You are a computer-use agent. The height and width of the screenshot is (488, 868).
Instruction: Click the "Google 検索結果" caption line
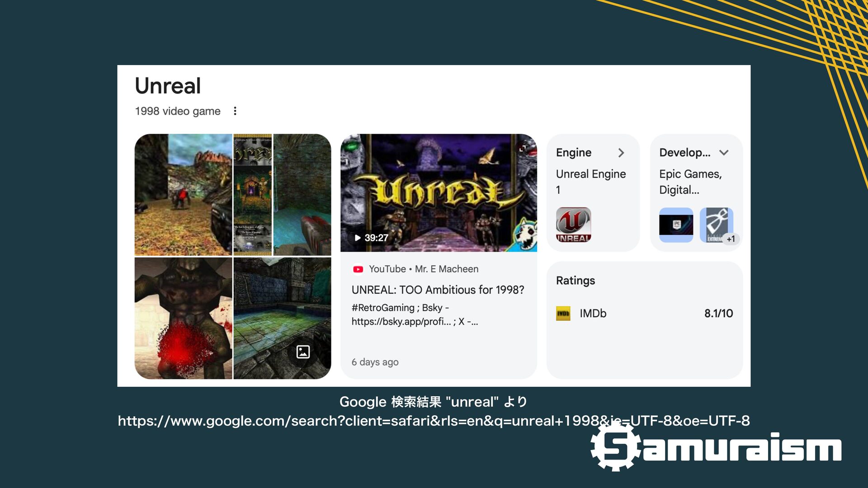pyautogui.click(x=434, y=402)
